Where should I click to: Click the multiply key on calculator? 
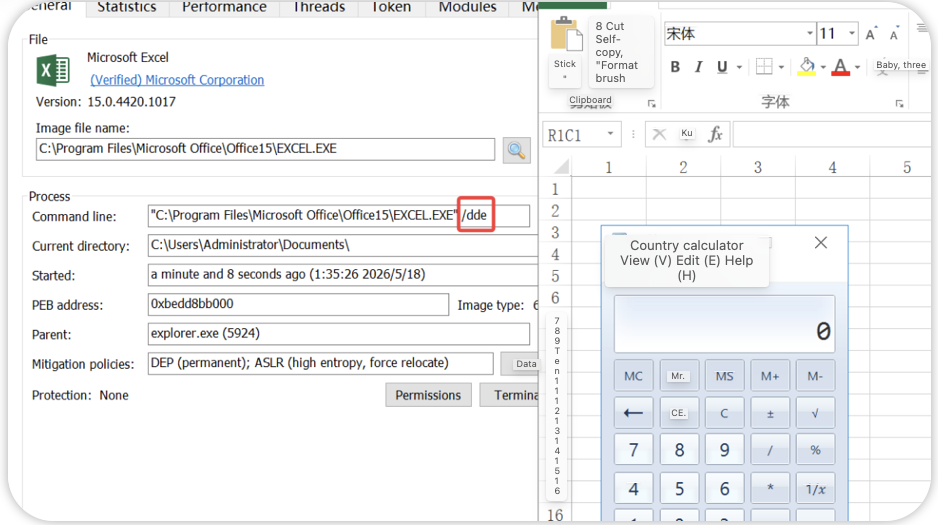coord(770,489)
